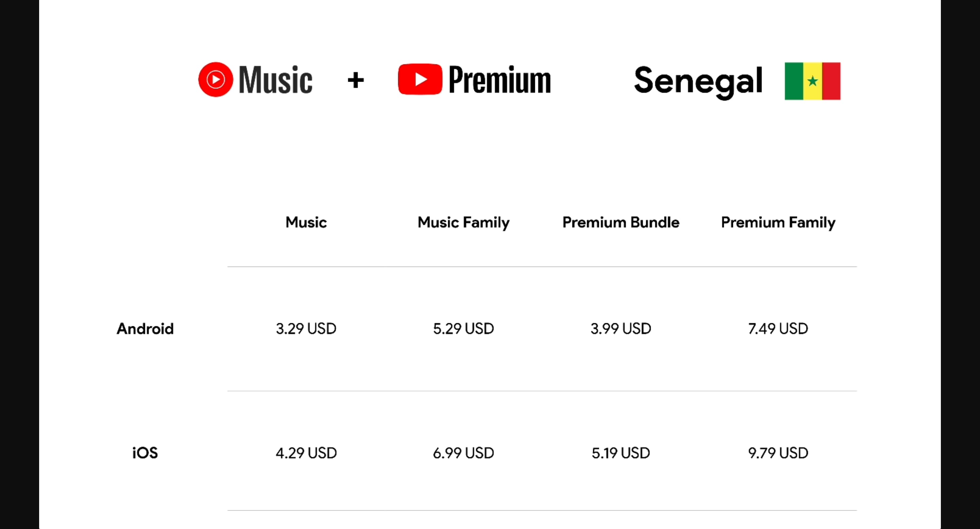Click the plus sign between the logos
Screen dimensions: 980x529
(x=356, y=80)
